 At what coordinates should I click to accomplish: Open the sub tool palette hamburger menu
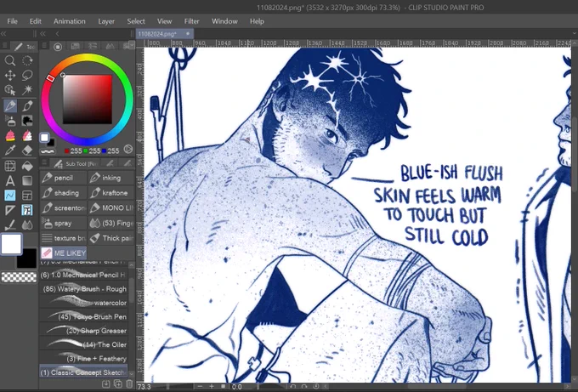coord(44,162)
